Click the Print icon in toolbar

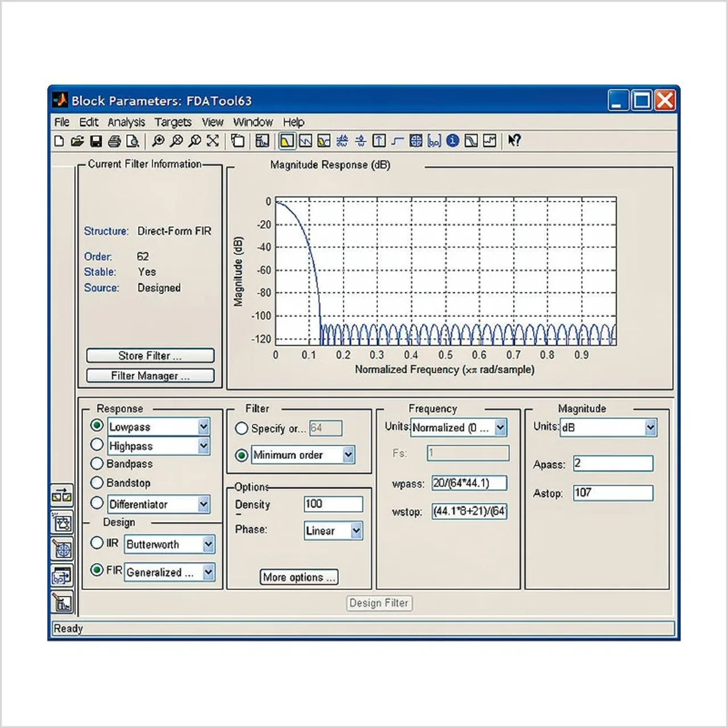pyautogui.click(x=114, y=141)
